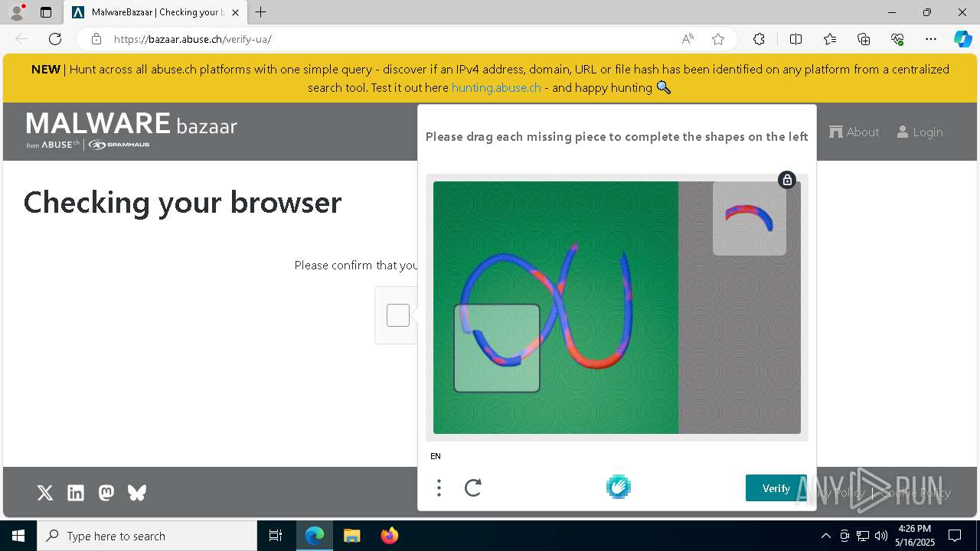The image size is (980, 551).
Task: Open Settings and more ellipsis menu
Action: tap(931, 39)
